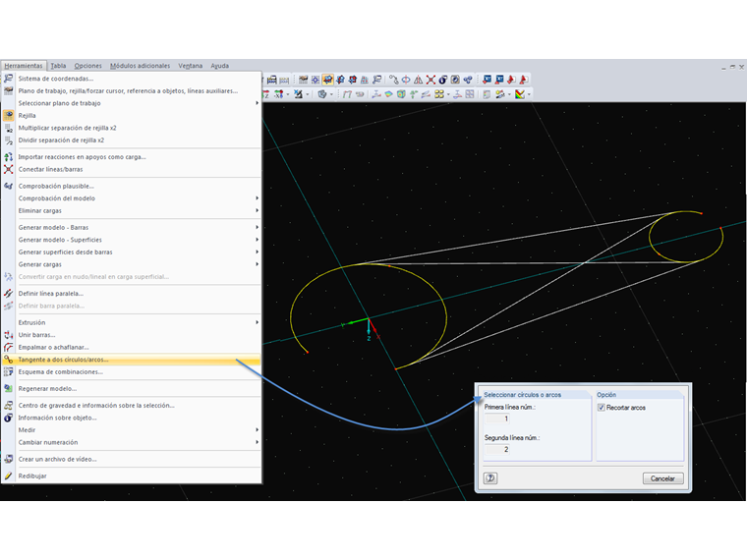This screenshot has width=747, height=560.
Task: Select Conectar líneas/barras entry
Action: [131, 170]
